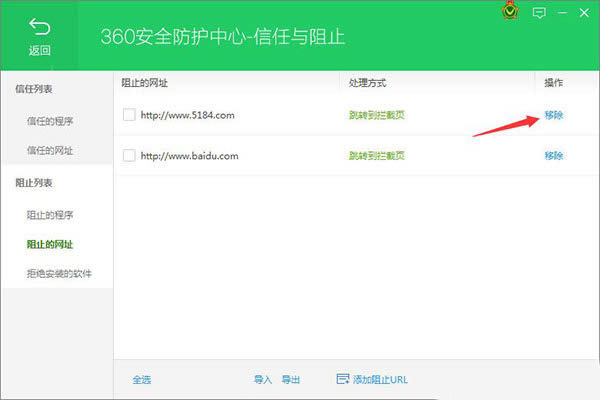This screenshot has height=400, width=600.
Task: Go to 阻止的程序 in block list
Action: 49,215
